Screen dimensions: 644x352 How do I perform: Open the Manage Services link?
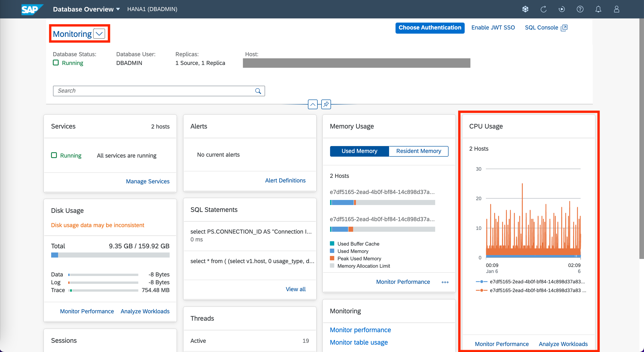(148, 181)
